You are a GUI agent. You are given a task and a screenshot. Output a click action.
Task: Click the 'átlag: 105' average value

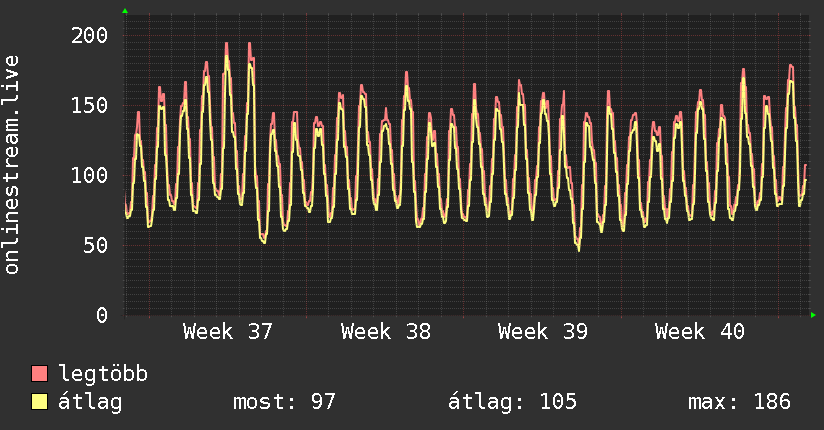click(x=512, y=402)
